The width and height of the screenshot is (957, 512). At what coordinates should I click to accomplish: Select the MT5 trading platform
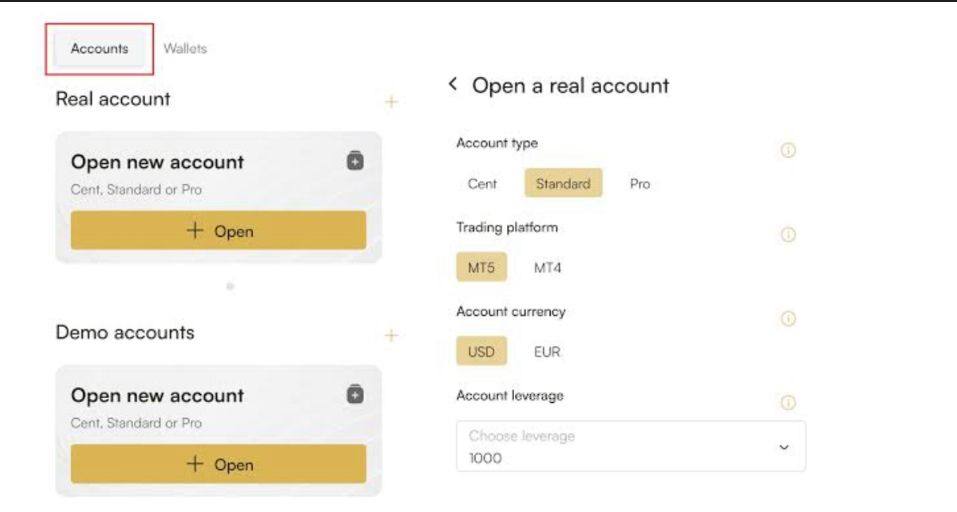click(x=481, y=268)
